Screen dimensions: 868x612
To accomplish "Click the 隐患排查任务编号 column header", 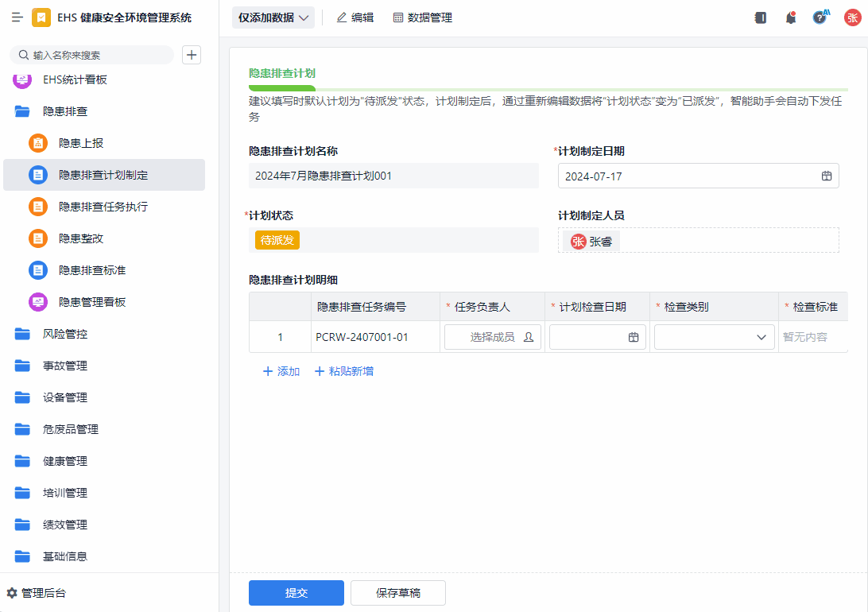I will (375, 307).
